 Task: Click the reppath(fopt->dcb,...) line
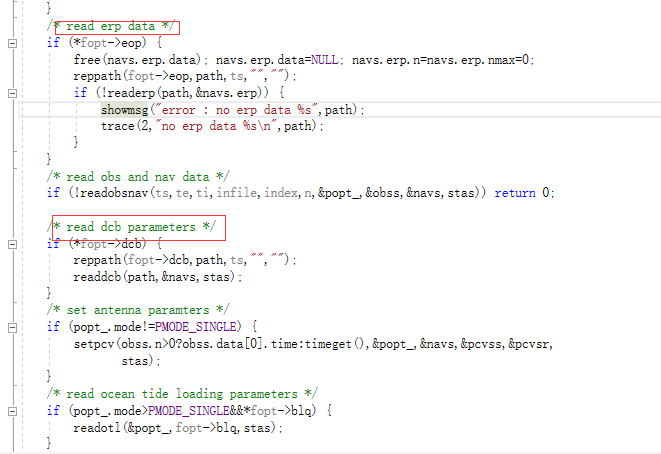(185, 260)
